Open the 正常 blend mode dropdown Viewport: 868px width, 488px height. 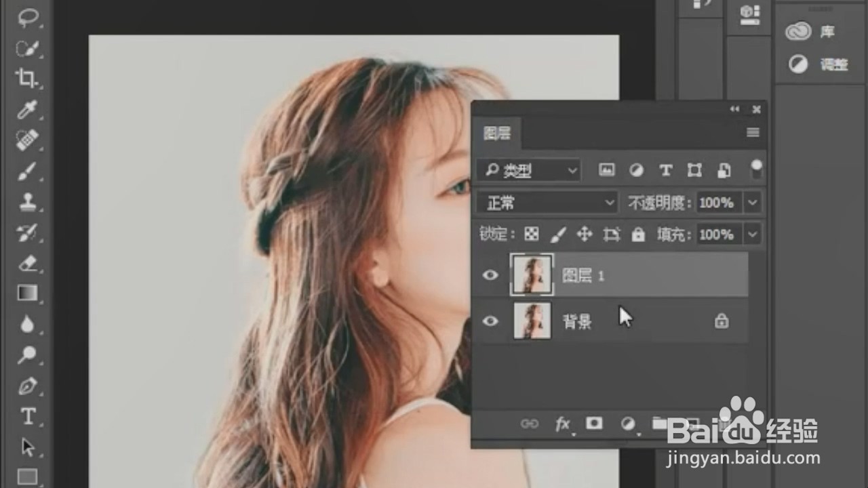point(547,202)
